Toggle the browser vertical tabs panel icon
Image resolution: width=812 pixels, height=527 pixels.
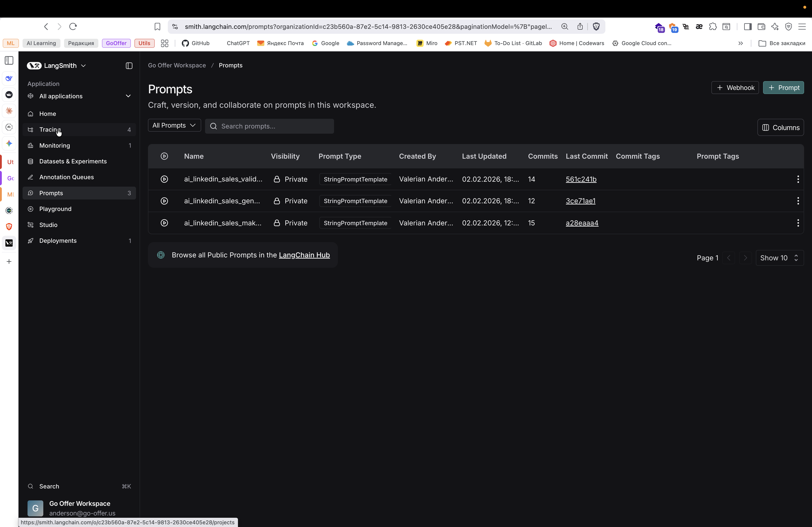[9, 61]
